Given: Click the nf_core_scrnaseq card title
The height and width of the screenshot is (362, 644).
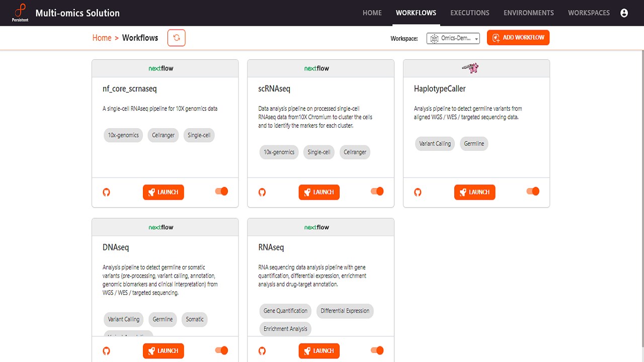Looking at the screenshot, I should coord(130,89).
